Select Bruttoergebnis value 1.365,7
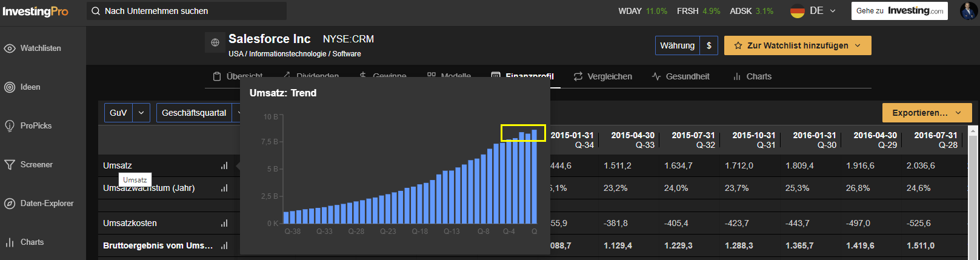Screen dimensions: 980x260 click(799, 245)
